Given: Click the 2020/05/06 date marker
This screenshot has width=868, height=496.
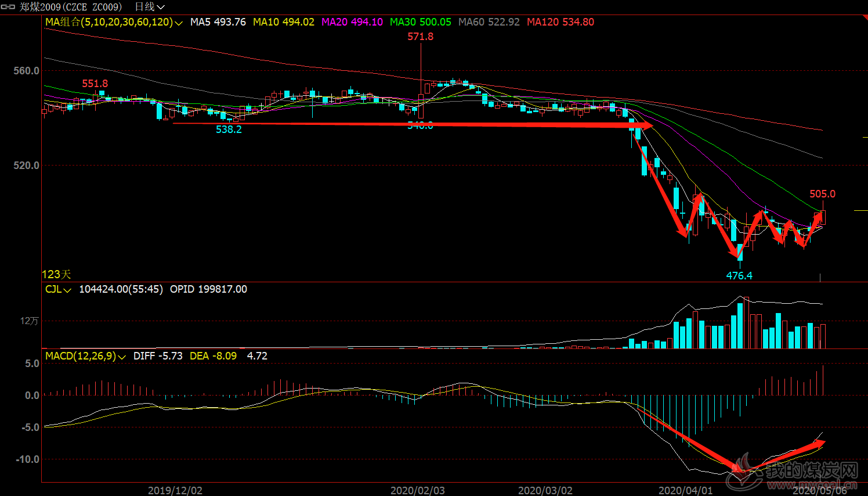Looking at the screenshot, I should [x=820, y=490].
